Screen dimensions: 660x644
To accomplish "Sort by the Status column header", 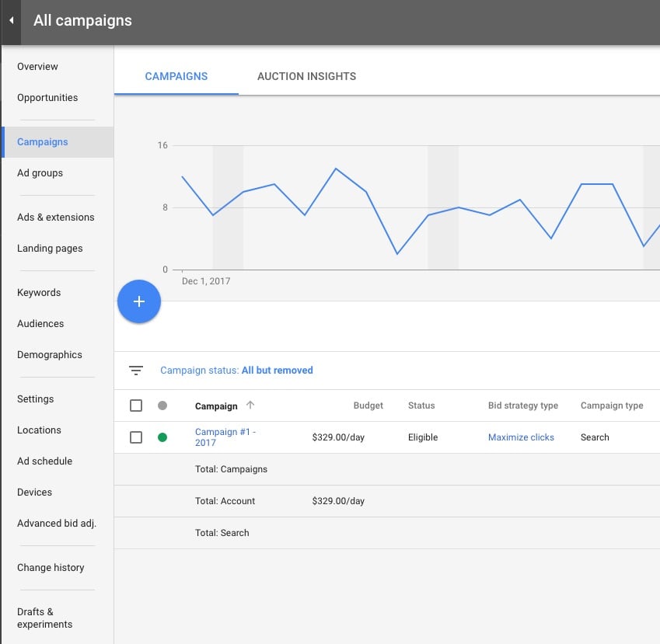I will 421,406.
